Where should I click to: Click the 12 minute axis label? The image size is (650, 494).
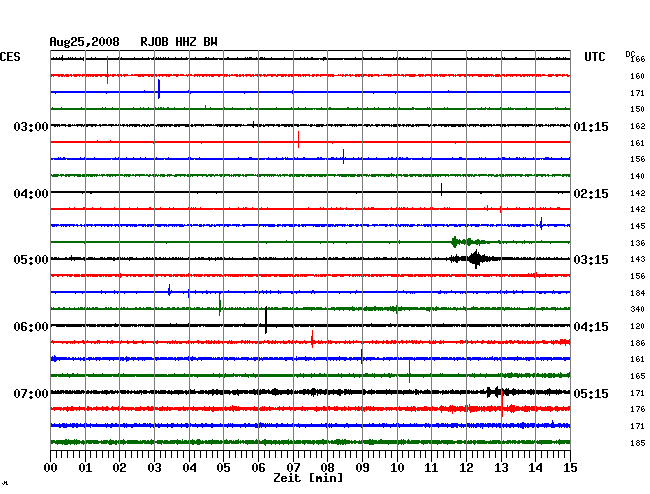(x=466, y=468)
